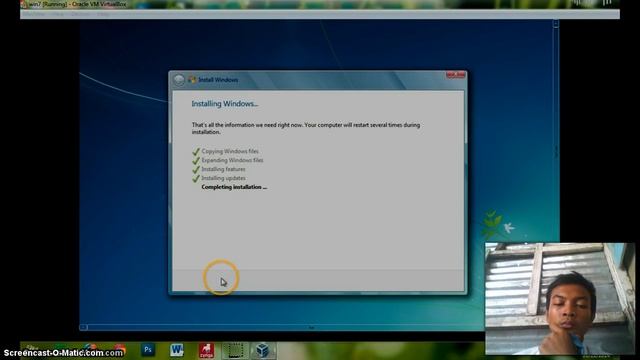Click the Windows flag icon beside Install Windows

pos(192,80)
